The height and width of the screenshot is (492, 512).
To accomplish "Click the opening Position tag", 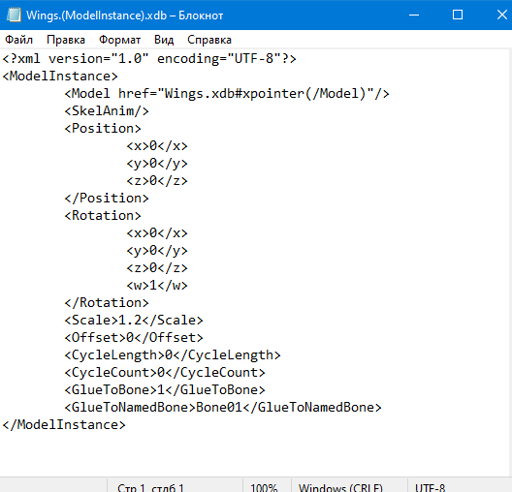I will [103, 128].
